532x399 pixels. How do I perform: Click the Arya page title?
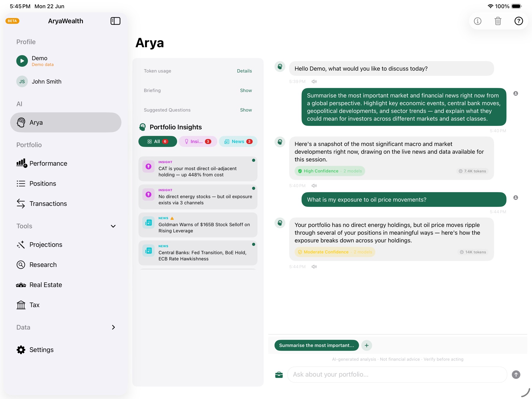coord(150,43)
